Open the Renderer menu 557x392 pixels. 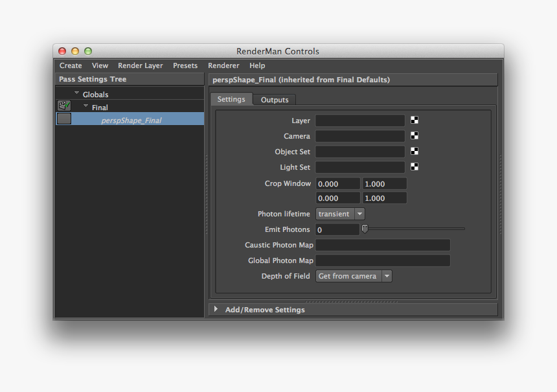tap(223, 65)
